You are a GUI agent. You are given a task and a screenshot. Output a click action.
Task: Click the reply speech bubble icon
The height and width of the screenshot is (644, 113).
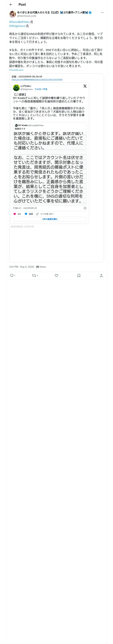click(12, 276)
